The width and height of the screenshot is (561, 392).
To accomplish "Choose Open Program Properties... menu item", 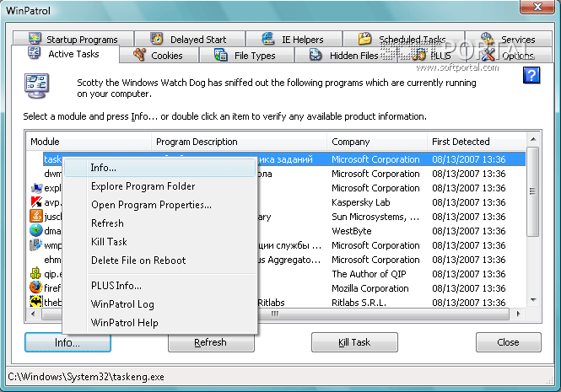I will point(160,205).
